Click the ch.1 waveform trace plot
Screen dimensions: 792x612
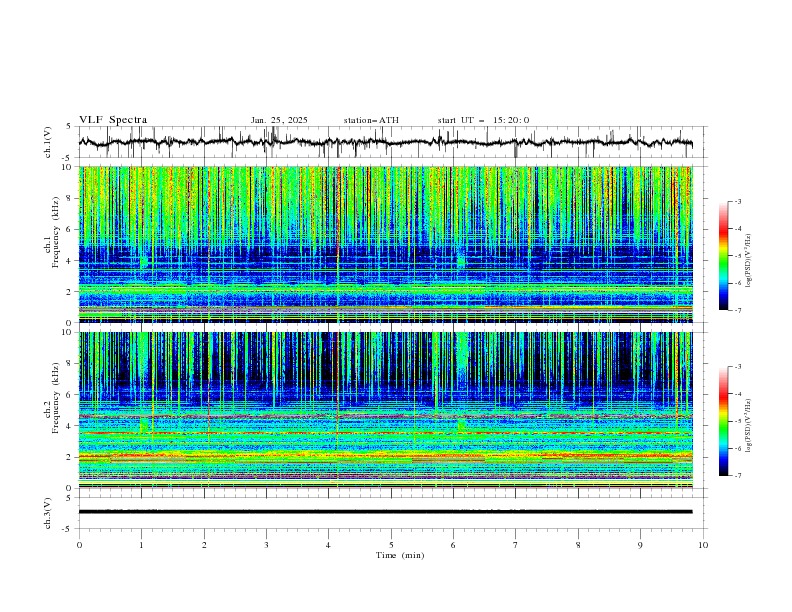point(385,142)
